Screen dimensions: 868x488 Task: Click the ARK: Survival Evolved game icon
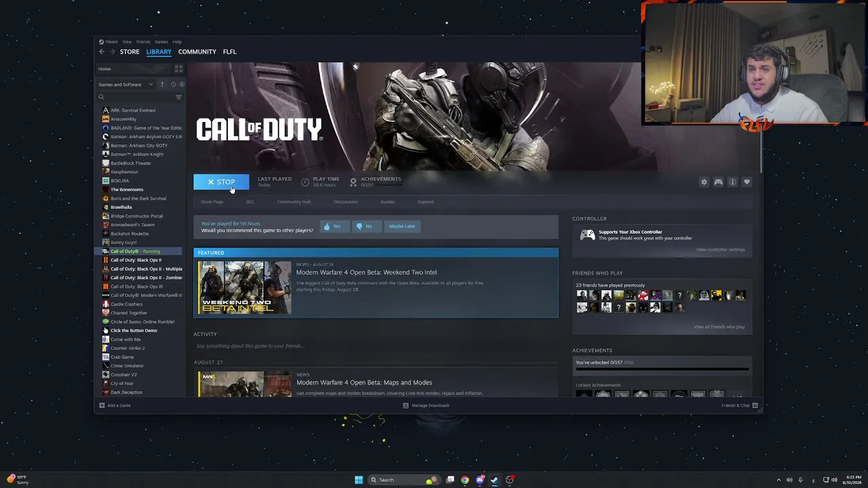click(105, 110)
